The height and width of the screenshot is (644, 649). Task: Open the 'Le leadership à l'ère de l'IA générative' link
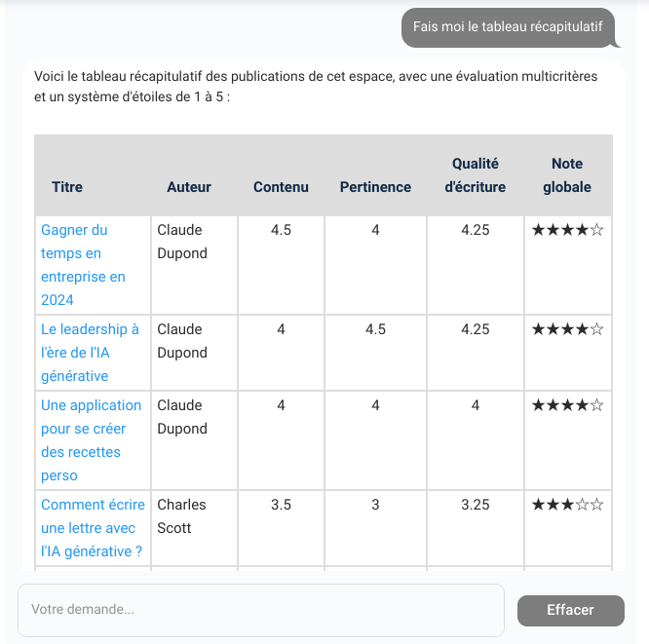point(90,353)
